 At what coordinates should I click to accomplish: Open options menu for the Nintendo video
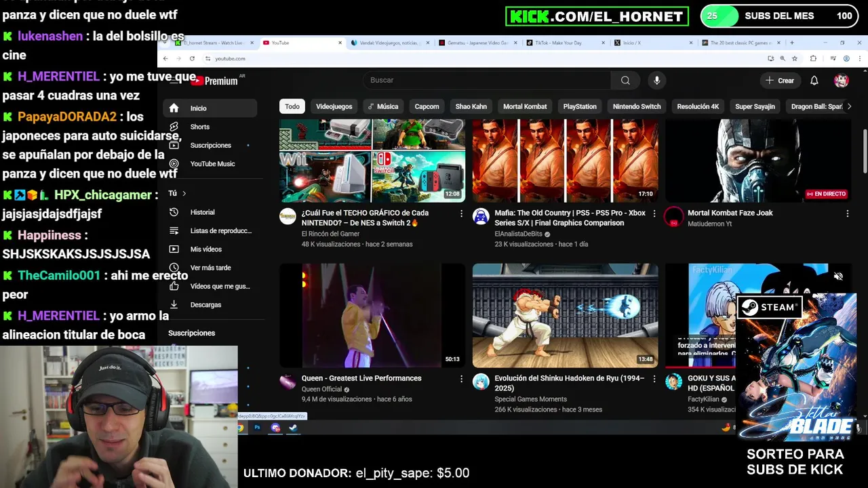pyautogui.click(x=461, y=213)
